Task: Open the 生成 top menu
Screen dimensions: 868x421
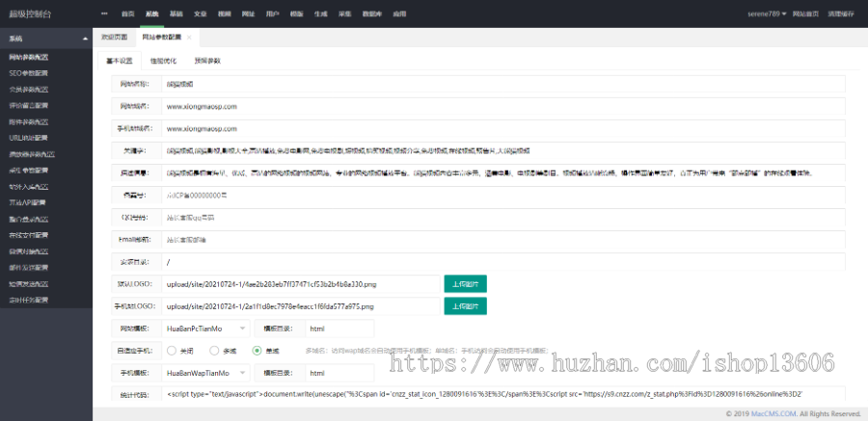Action: click(x=320, y=13)
